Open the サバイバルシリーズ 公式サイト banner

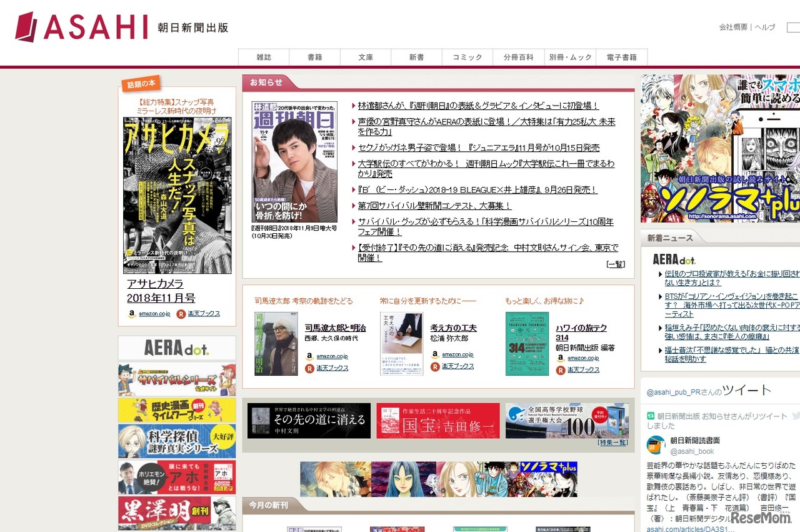[x=177, y=379]
